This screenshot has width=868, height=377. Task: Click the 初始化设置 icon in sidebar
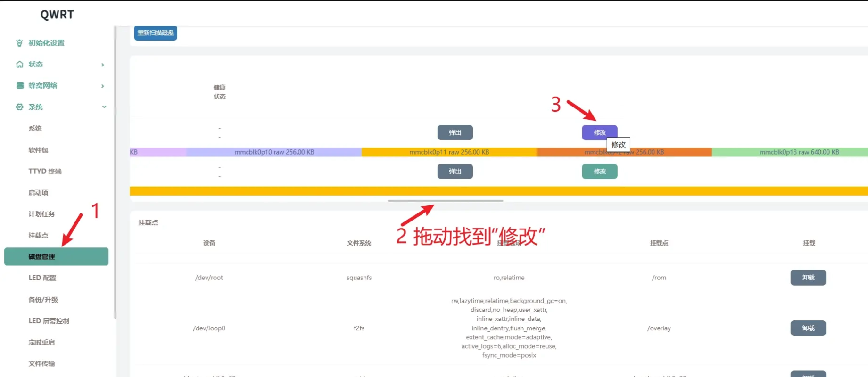pyautogui.click(x=19, y=43)
